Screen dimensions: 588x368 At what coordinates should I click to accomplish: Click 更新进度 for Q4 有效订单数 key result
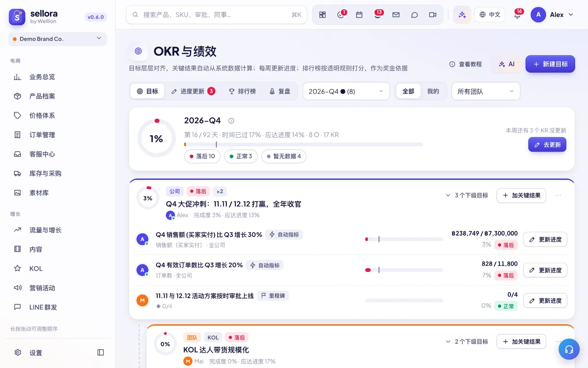click(x=545, y=270)
